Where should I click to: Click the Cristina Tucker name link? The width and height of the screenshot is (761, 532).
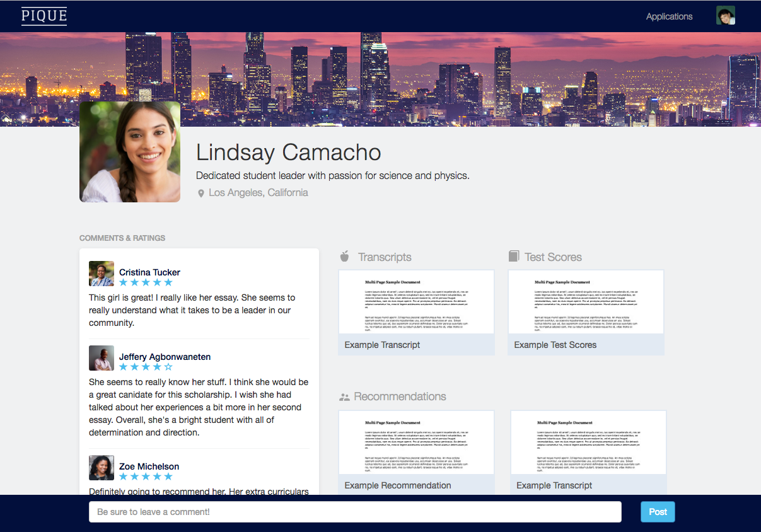point(149,272)
